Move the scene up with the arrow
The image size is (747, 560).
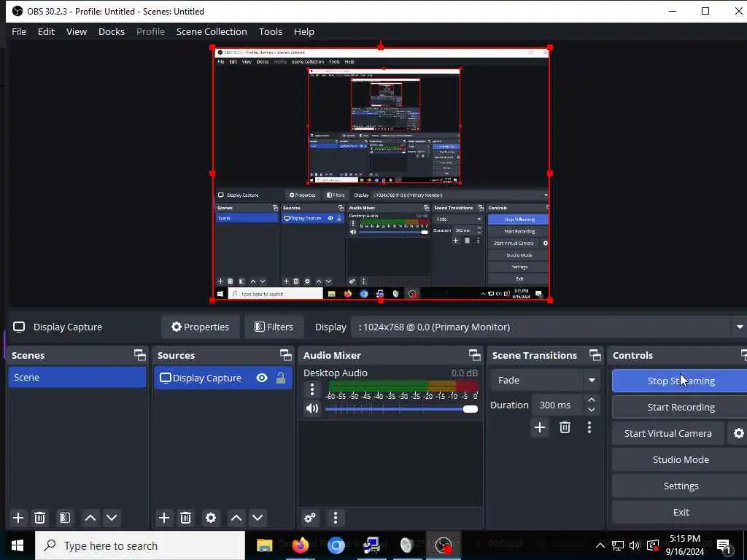90,518
